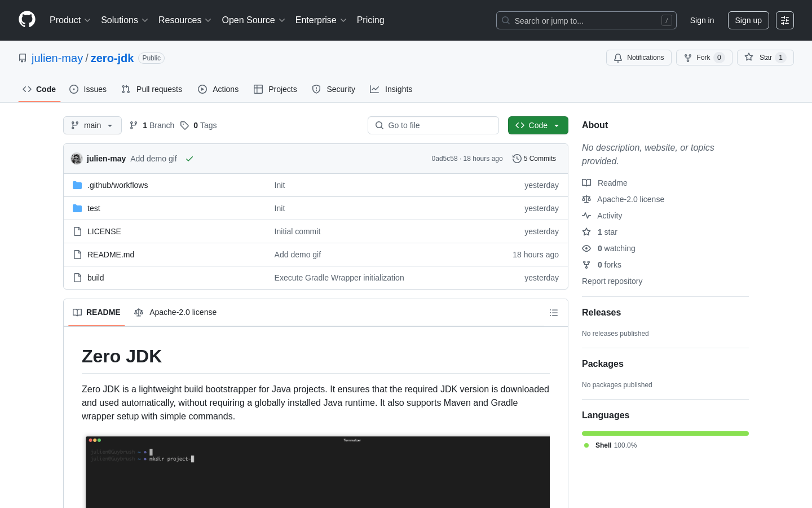Click the Add demo gif commit message in header row
This screenshot has width=812, height=508.
point(153,159)
